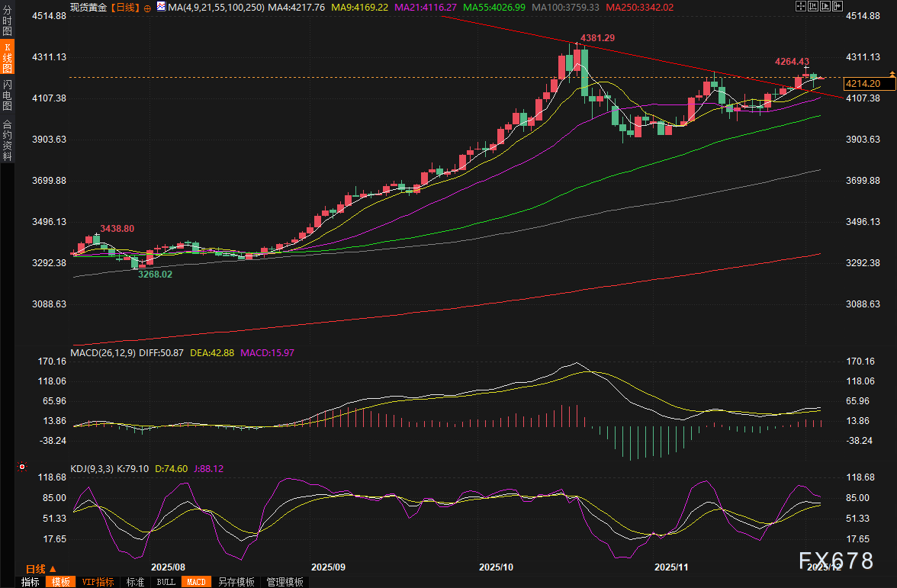Open the 合约资料 side tab
The height and width of the screenshot is (588, 897).
pos(7,140)
